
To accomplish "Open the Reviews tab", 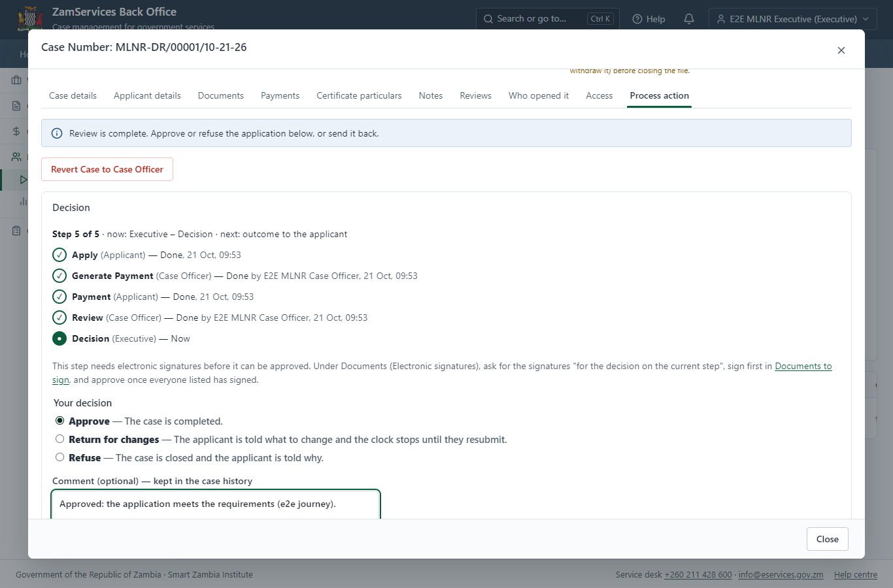I will tap(475, 95).
